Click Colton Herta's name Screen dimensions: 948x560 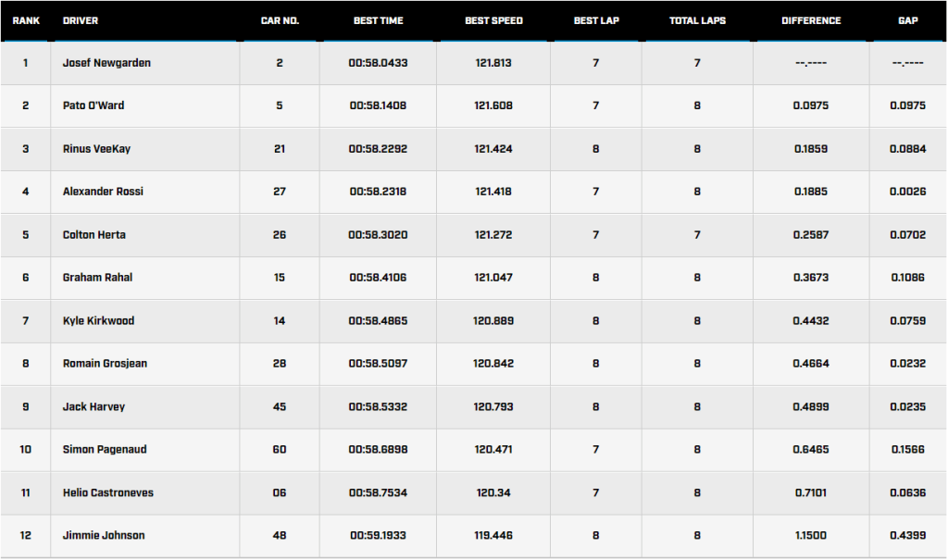pos(94,235)
